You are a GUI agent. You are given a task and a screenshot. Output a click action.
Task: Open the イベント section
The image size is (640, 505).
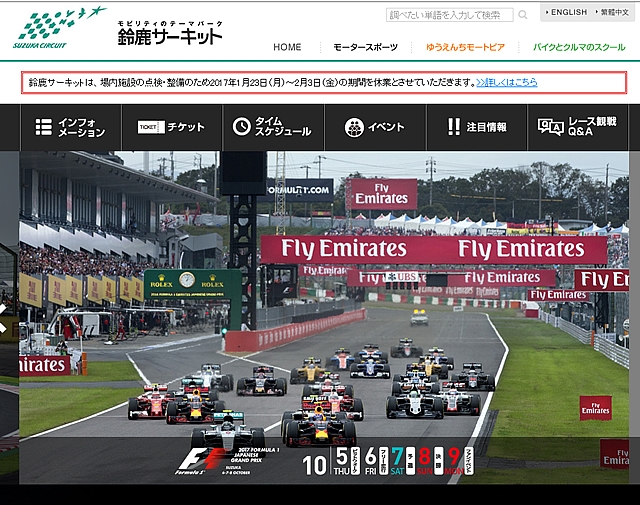[x=376, y=127]
